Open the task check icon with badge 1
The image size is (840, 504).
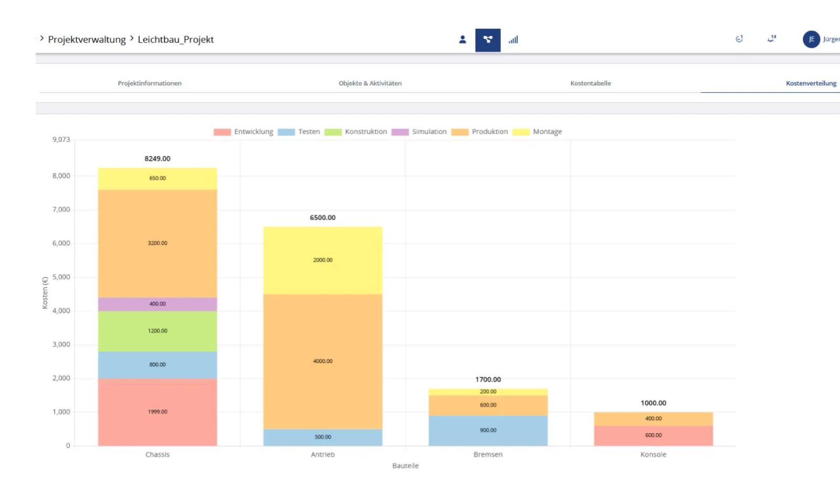point(739,39)
